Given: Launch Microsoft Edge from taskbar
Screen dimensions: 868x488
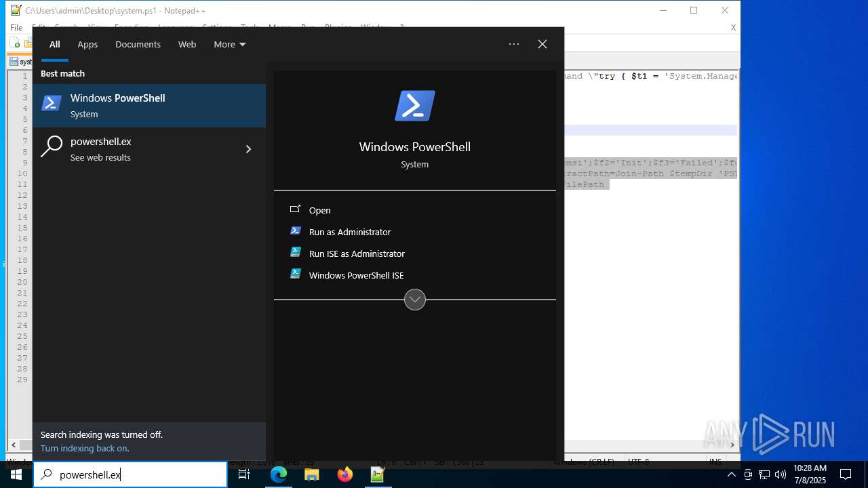Looking at the screenshot, I should click(x=279, y=474).
